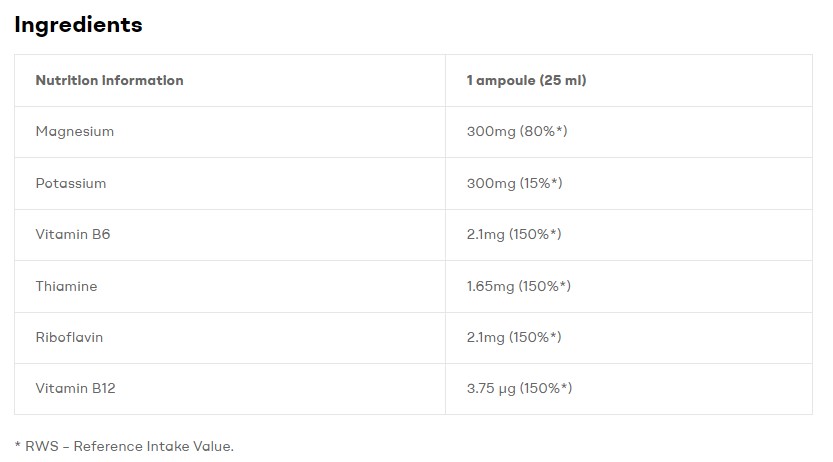Select the Thiamine row label

pos(66,286)
